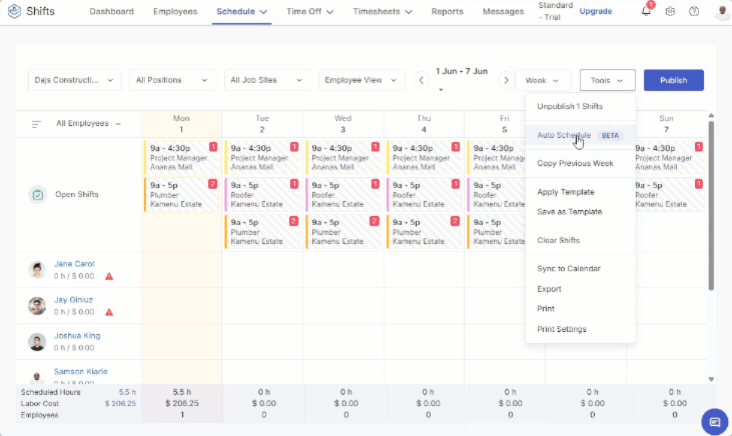Click Jay Giniuz's warning triangle icon
The height and width of the screenshot is (436, 732).
tap(109, 312)
